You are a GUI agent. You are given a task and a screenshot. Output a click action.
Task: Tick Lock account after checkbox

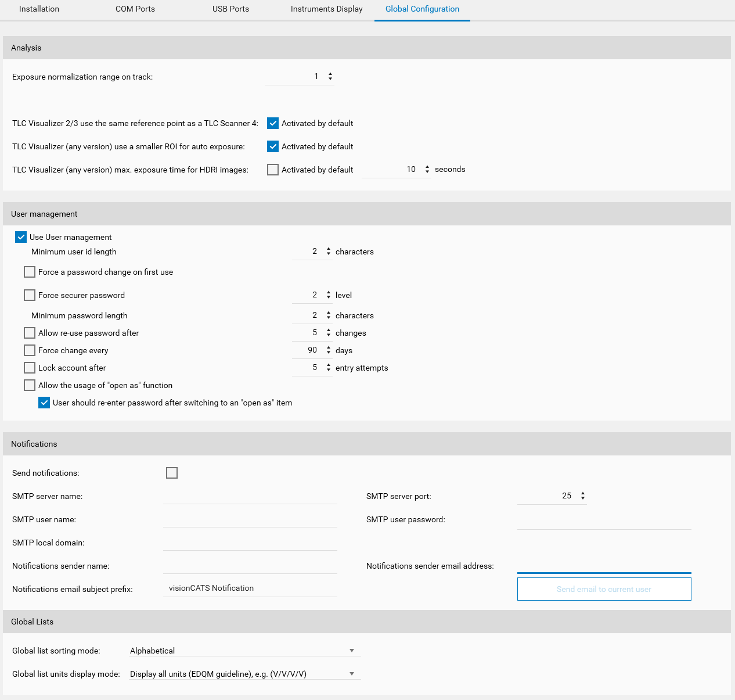click(x=30, y=368)
